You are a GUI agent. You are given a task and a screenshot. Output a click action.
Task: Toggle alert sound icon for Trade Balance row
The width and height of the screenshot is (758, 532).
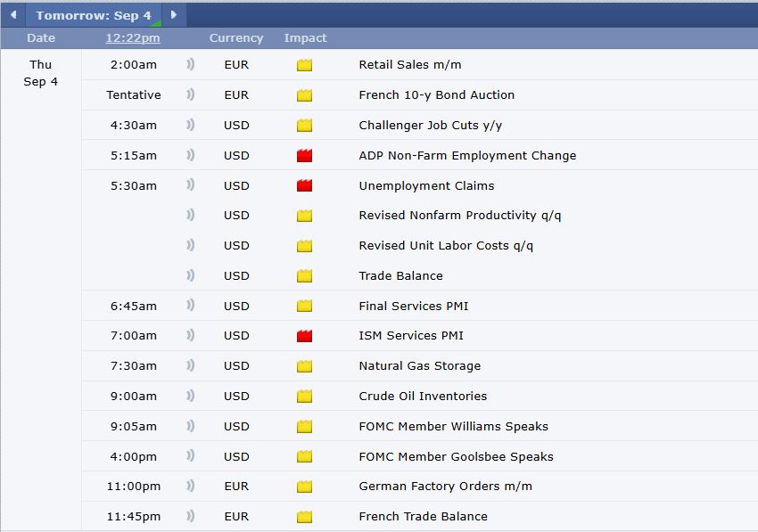191,275
